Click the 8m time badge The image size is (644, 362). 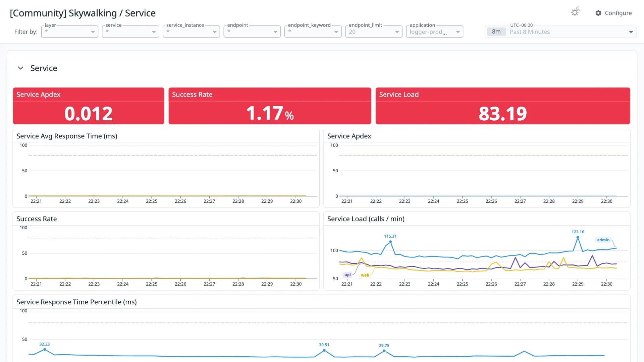coord(496,32)
